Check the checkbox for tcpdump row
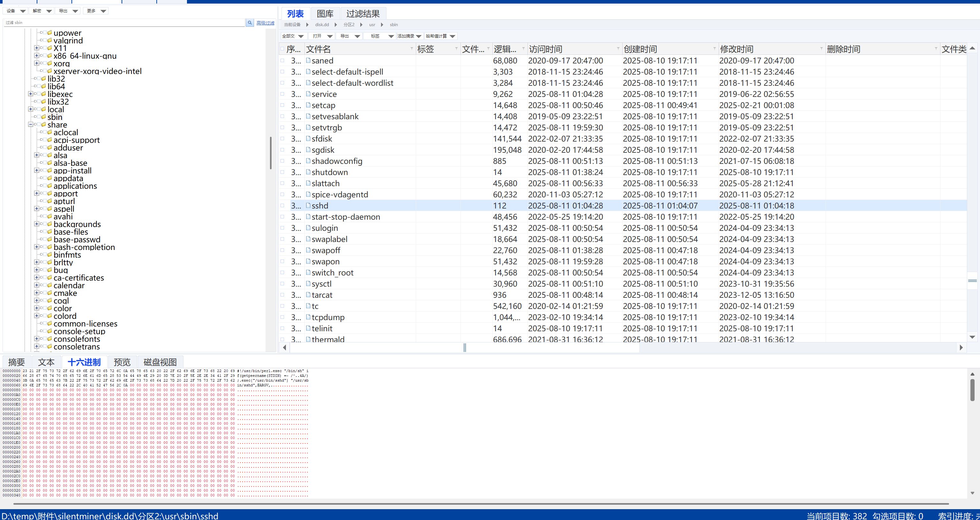The height and width of the screenshot is (520, 980). pyautogui.click(x=282, y=317)
